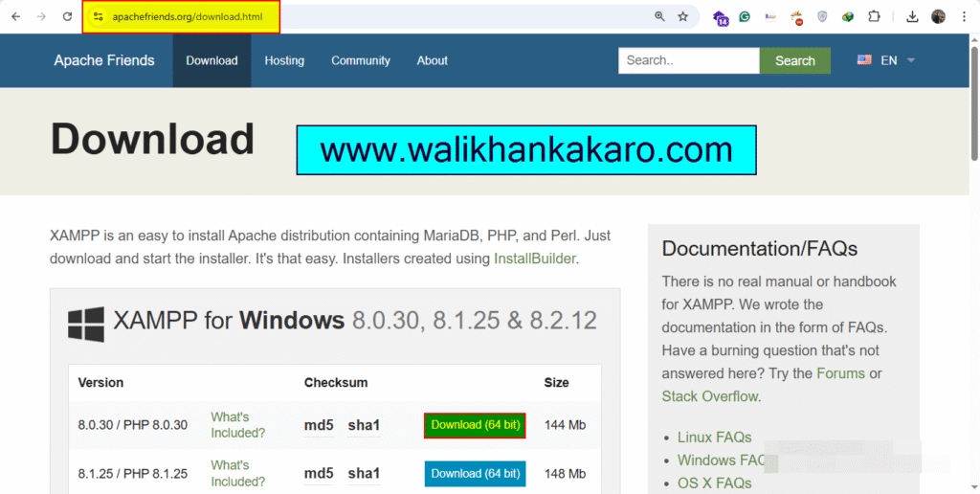Click the scrollbar up arrow
The image size is (980, 494).
973,40
